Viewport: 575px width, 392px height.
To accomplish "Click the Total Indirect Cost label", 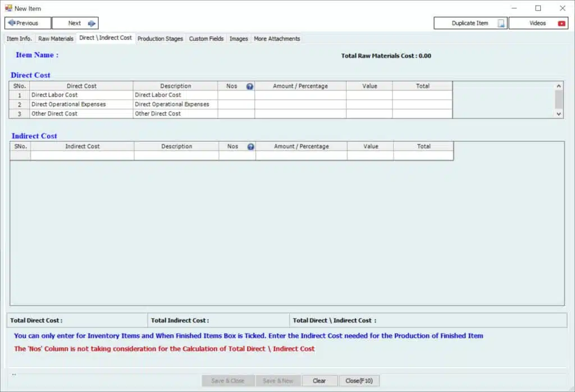I will pyautogui.click(x=180, y=321).
